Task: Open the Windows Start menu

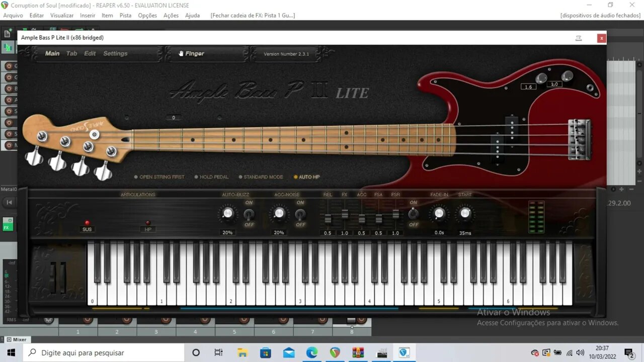Action: (x=11, y=352)
